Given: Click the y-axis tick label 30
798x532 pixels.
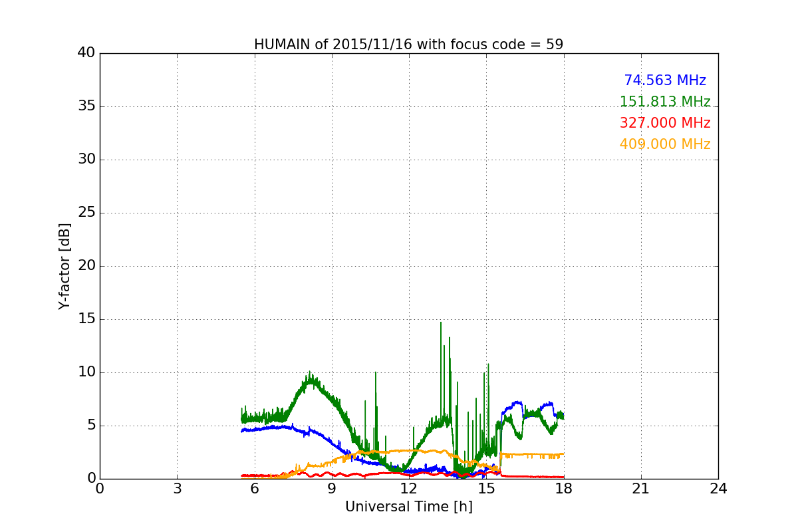Looking at the screenshot, I should coord(86,160).
